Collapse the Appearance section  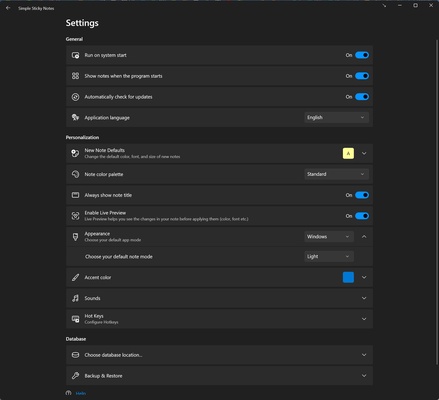[x=364, y=237]
